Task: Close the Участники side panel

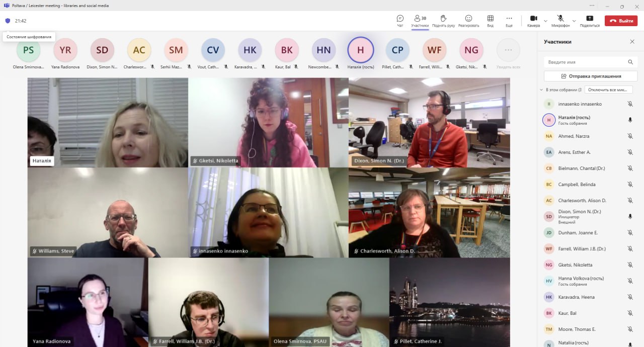Action: pyautogui.click(x=632, y=42)
